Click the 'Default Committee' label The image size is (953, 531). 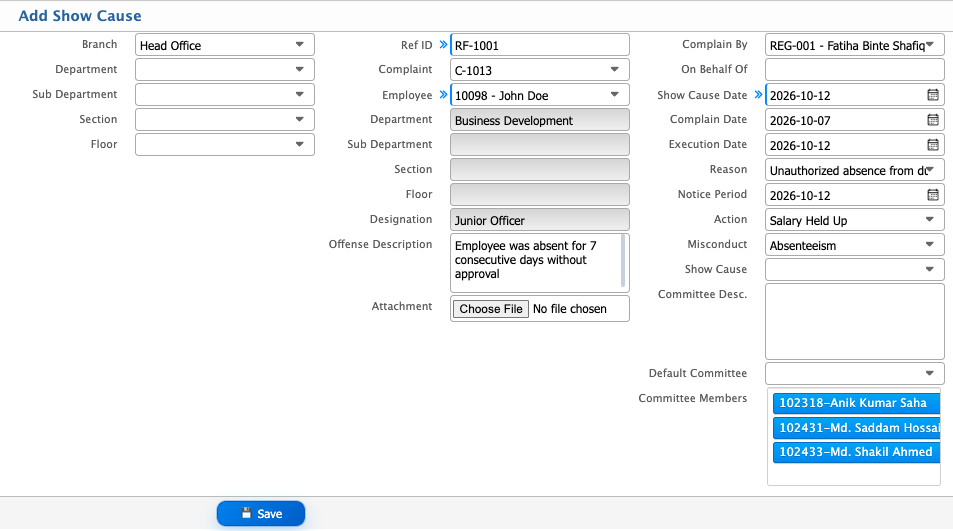[x=698, y=373]
